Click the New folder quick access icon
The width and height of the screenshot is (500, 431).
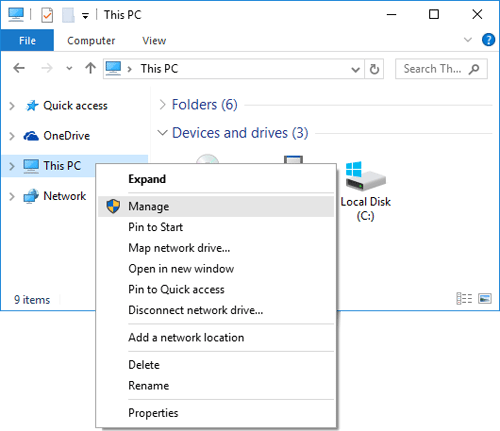(x=68, y=15)
